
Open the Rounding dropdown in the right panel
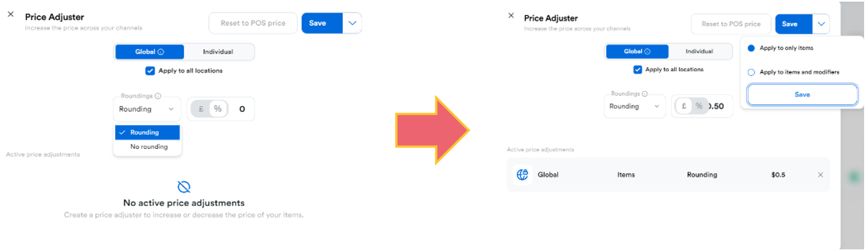(634, 106)
